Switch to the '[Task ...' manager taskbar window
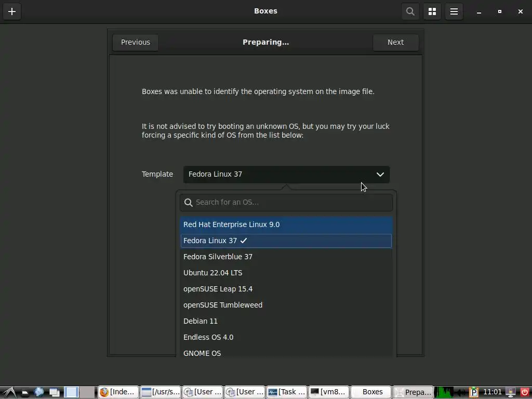Viewport: 532px width, 399px height. click(287, 393)
